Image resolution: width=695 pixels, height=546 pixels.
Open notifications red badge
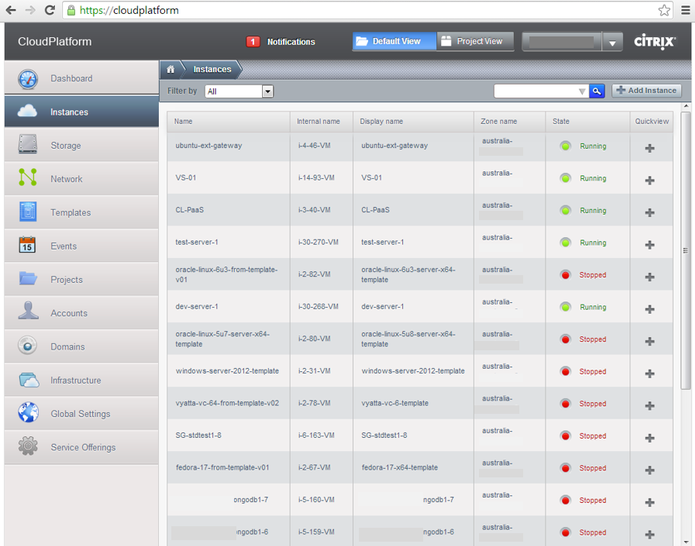[x=253, y=42]
